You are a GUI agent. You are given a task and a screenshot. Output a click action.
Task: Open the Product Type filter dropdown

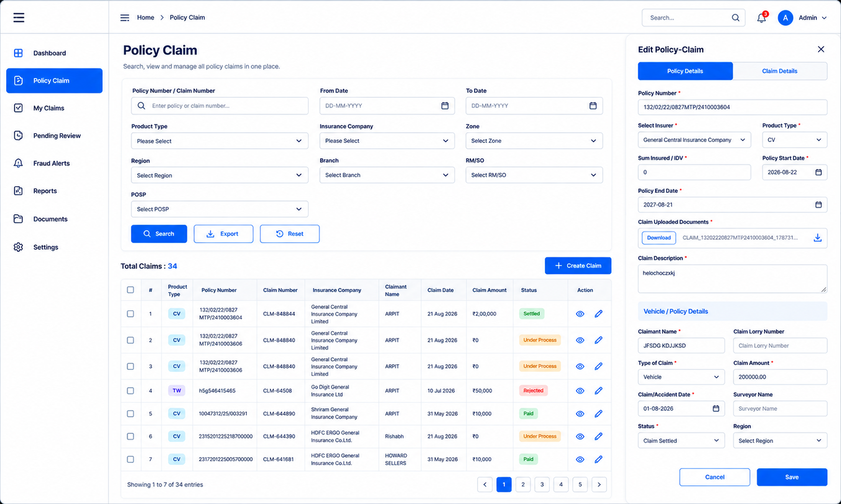pyautogui.click(x=219, y=141)
